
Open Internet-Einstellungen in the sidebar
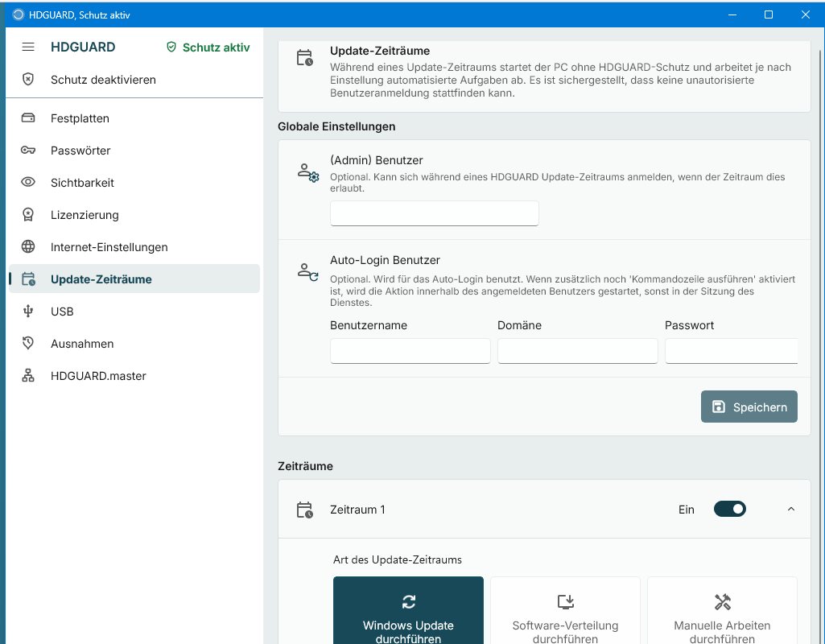tap(134, 247)
